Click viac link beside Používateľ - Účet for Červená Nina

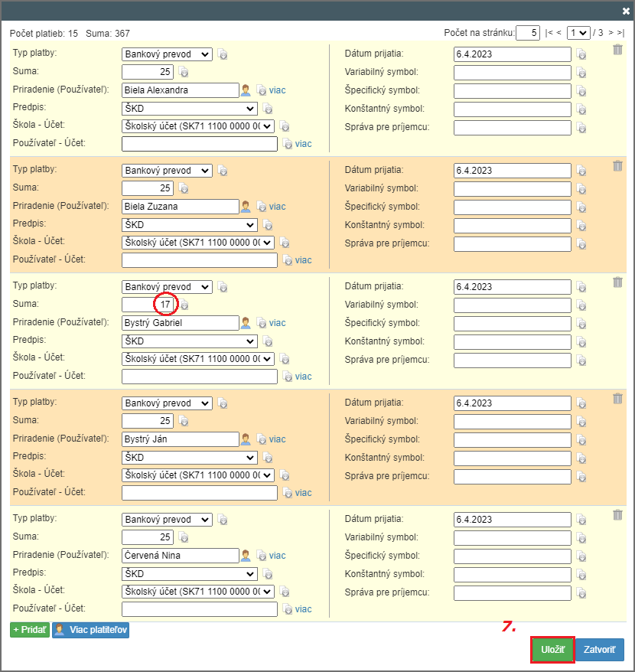point(304,609)
